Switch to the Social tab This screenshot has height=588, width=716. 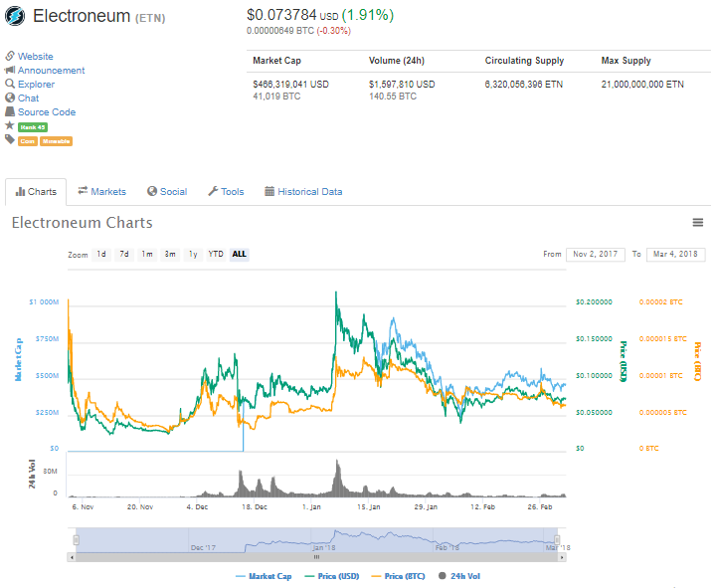point(167,192)
